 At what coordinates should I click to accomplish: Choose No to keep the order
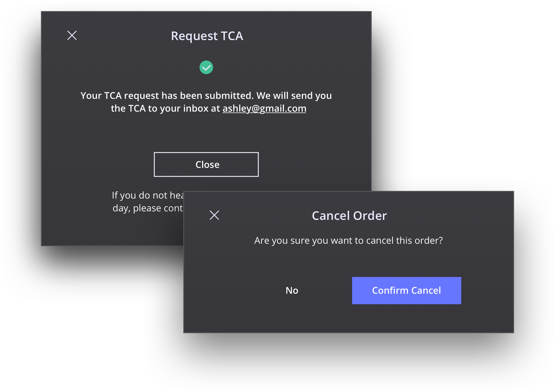[x=292, y=291]
